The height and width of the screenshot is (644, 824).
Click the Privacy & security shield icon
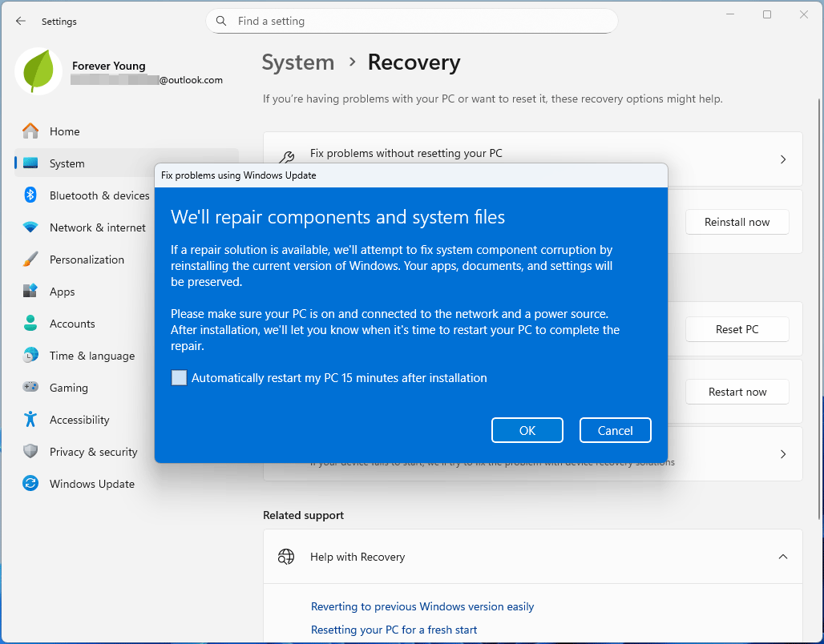[32, 452]
